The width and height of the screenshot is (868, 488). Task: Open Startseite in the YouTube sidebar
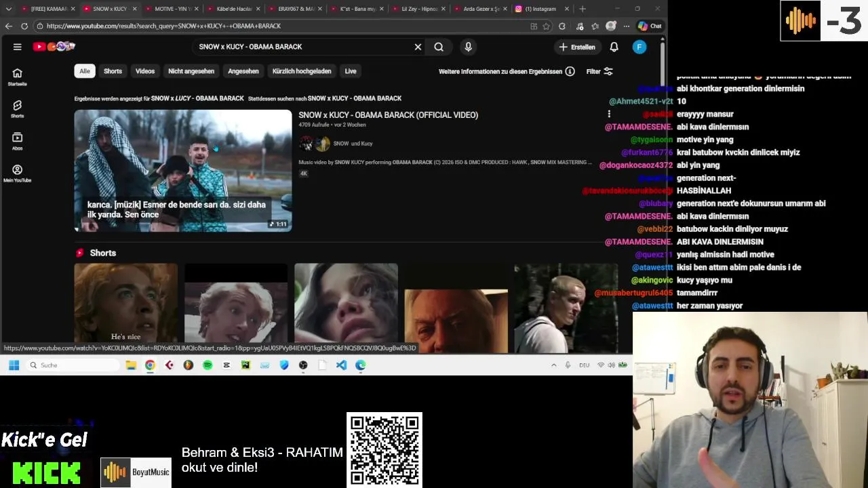18,77
